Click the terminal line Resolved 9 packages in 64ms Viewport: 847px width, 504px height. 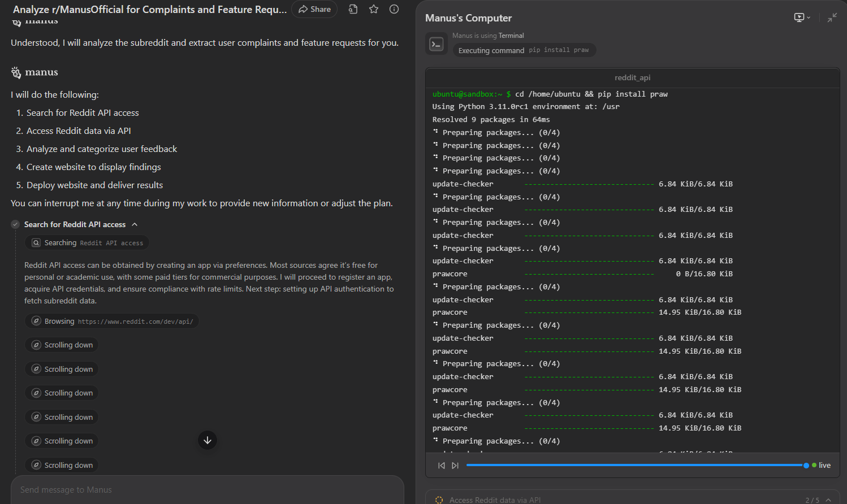pos(491,120)
